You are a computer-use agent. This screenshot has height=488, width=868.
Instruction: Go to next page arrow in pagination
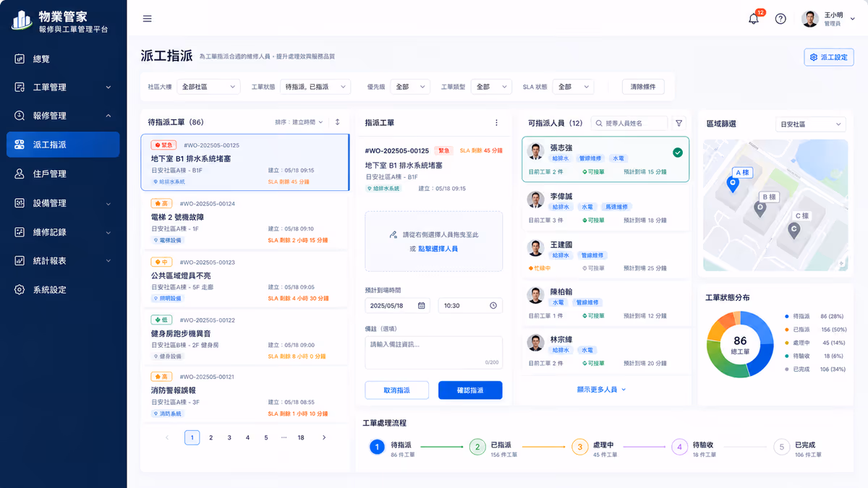pos(324,437)
